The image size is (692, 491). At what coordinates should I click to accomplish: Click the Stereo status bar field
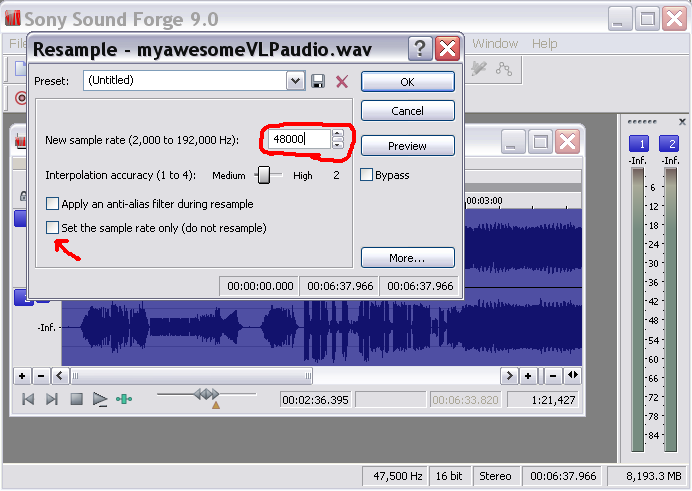[x=495, y=476]
